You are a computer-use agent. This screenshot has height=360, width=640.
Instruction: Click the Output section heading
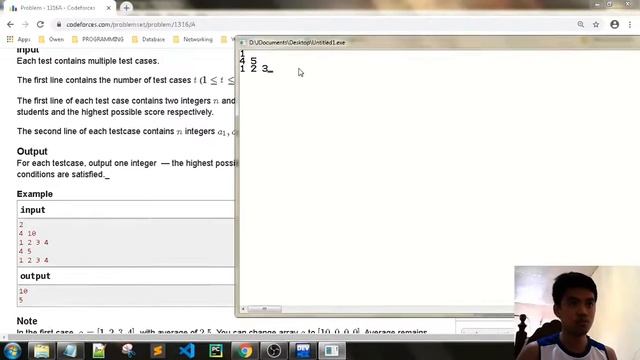pyautogui.click(x=32, y=151)
